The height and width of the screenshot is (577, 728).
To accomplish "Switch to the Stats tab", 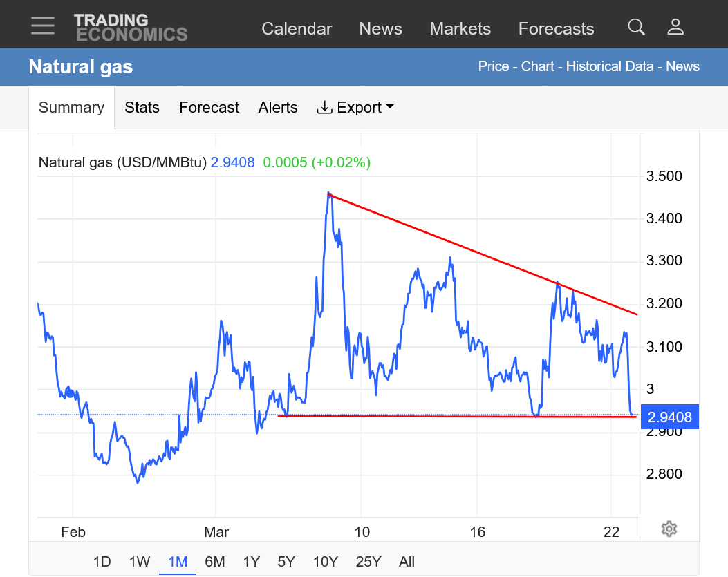I will (142, 108).
